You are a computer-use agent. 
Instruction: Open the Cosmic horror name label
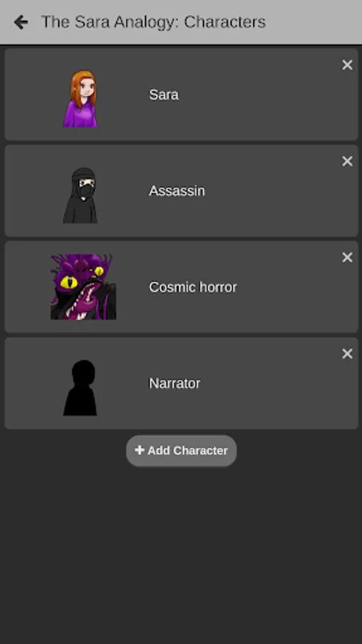(x=192, y=287)
